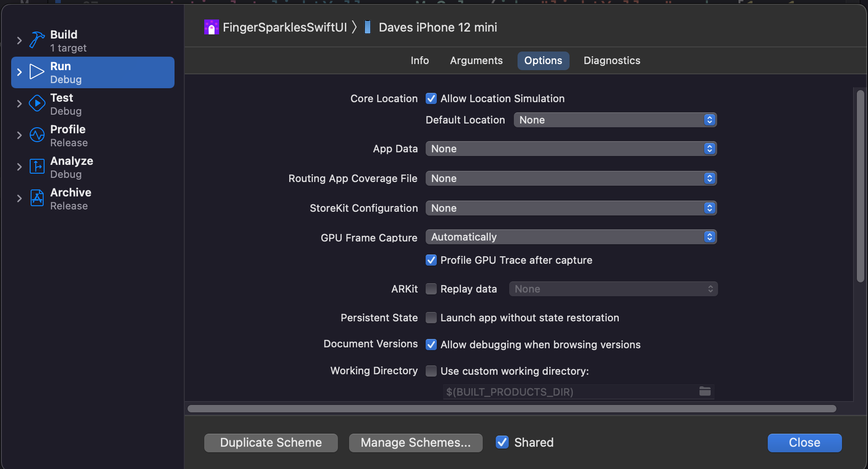Click the Manage Schemes button
Screen dimensions: 868x469
(415, 443)
